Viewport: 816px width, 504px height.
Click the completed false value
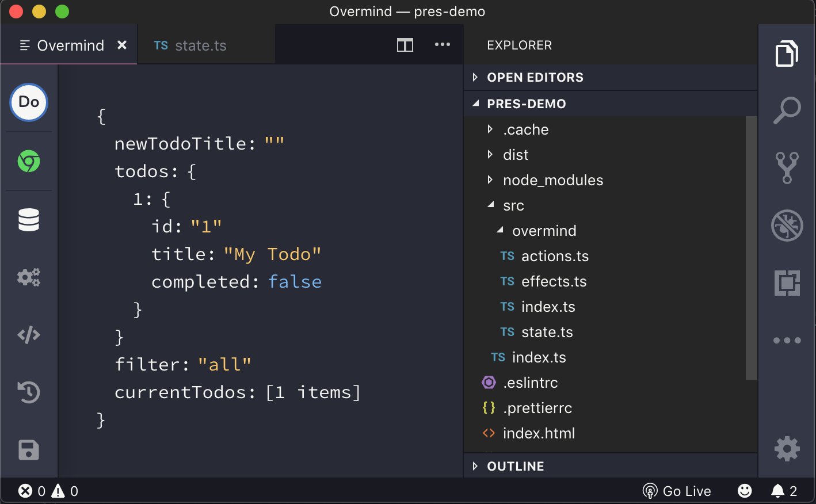coord(295,281)
